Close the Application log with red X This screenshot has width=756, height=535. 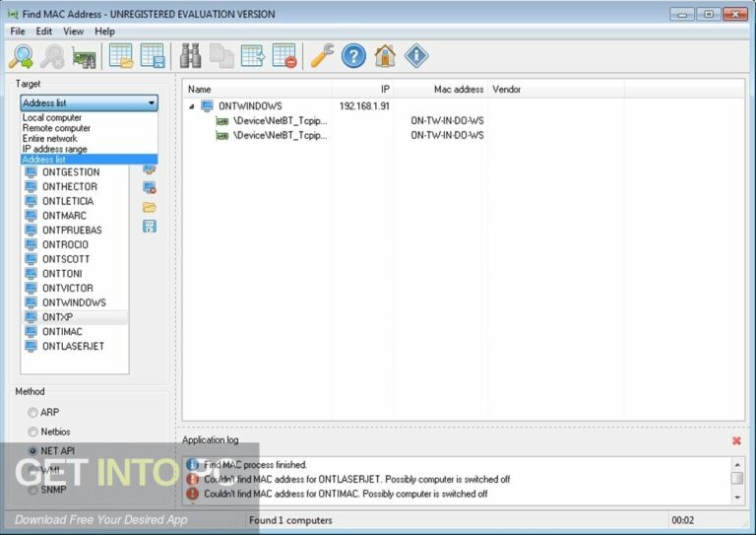(736, 440)
